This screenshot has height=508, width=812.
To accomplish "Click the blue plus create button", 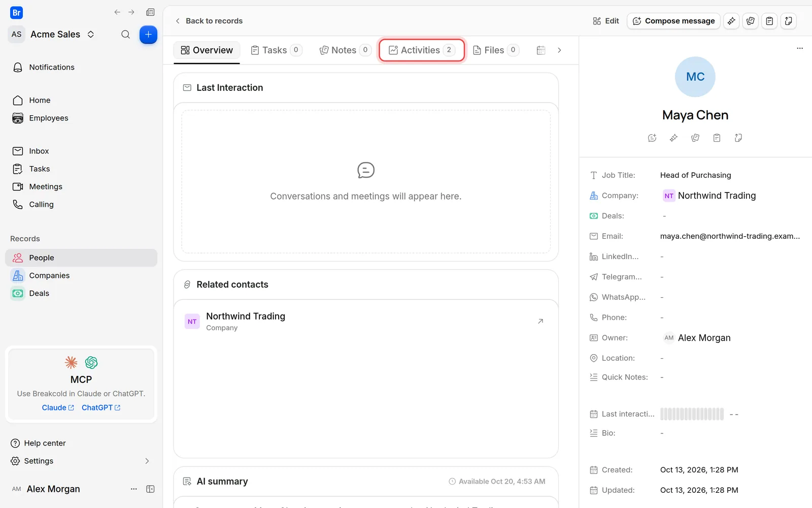I will coord(148,35).
